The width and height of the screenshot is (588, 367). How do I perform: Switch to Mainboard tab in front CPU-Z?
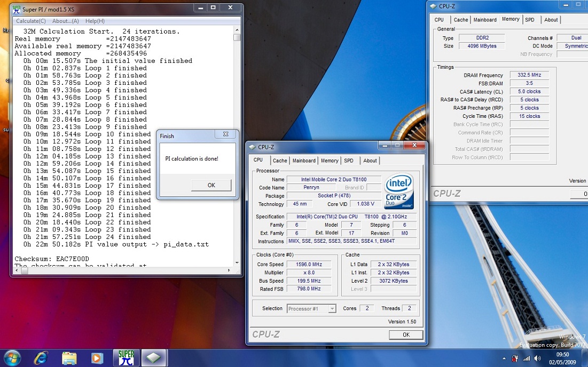[x=304, y=161]
